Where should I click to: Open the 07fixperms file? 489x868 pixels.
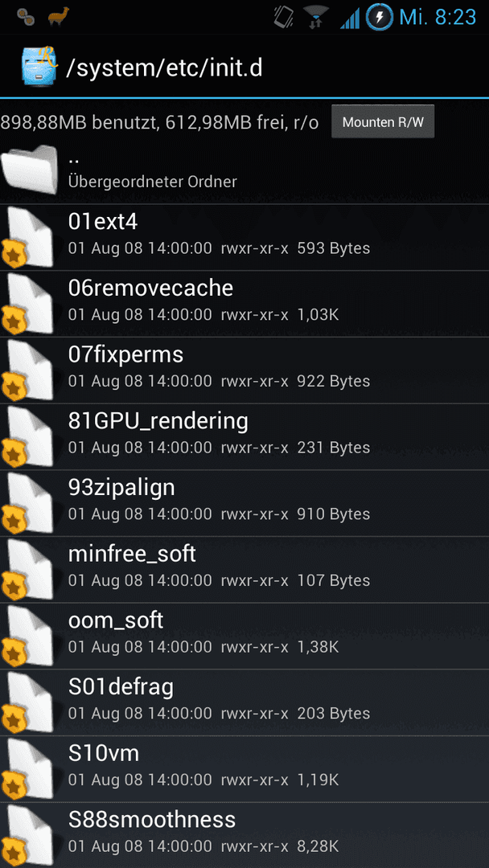pos(244,371)
